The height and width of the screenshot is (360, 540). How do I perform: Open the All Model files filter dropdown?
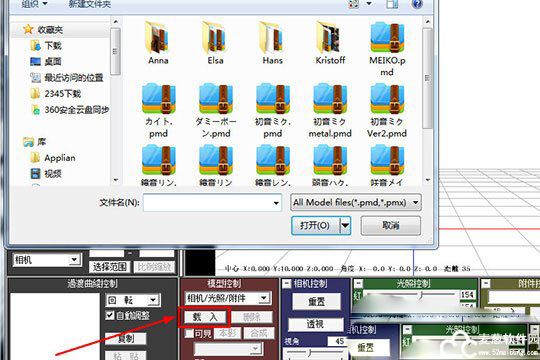356,202
